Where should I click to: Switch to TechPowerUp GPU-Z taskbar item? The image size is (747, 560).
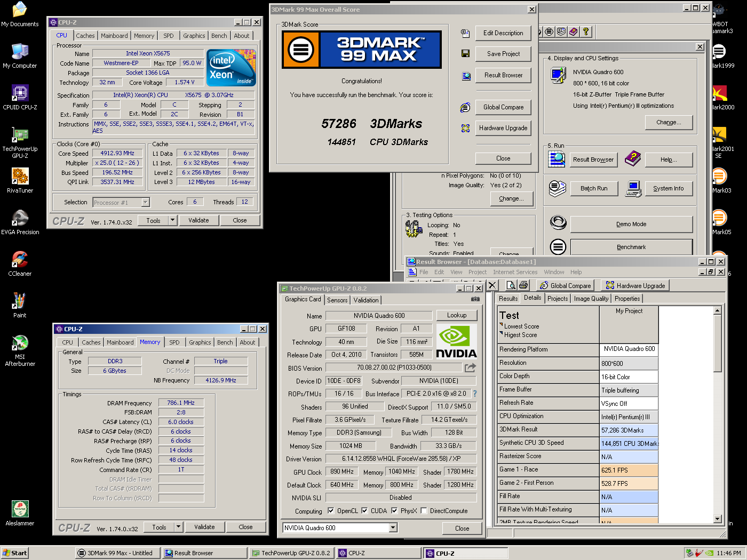(x=291, y=553)
